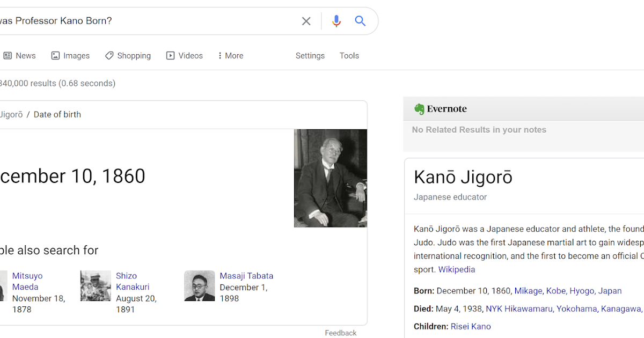
Task: Open the Wikipedia link in the knowledge panel
Action: [457, 269]
